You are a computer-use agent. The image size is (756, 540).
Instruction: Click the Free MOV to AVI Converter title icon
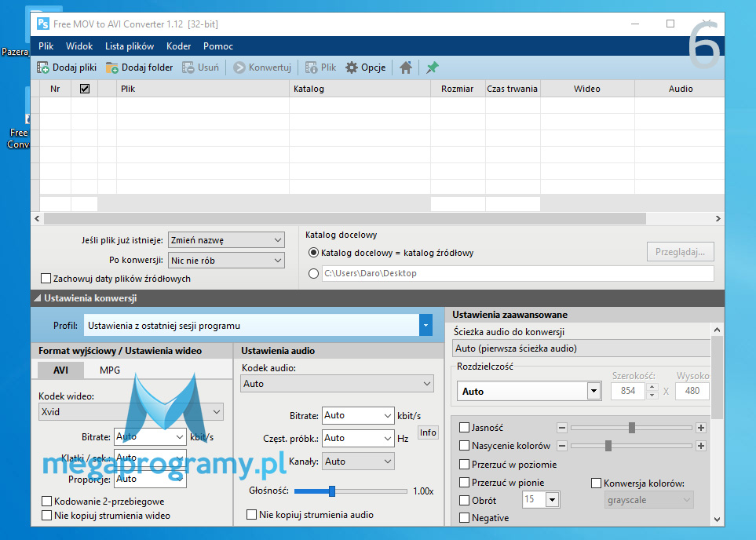coord(43,24)
